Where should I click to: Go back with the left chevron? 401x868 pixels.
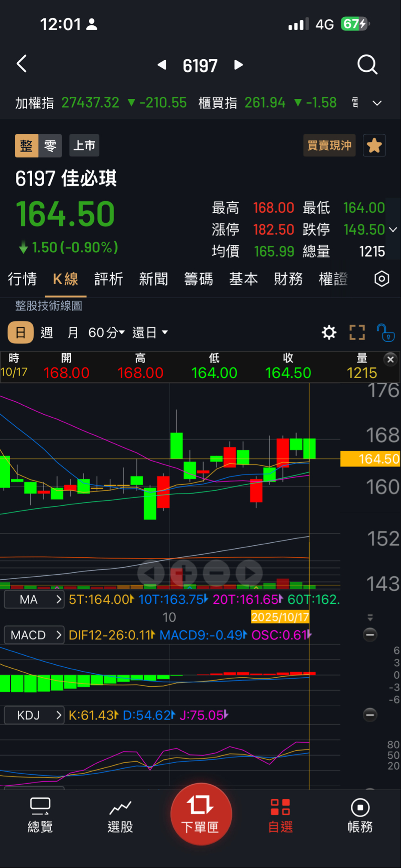pos(22,64)
